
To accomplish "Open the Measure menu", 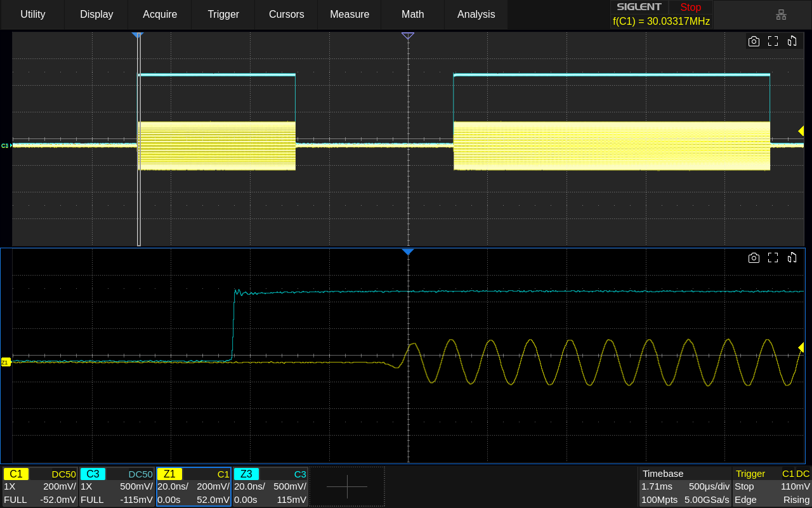I will point(350,14).
